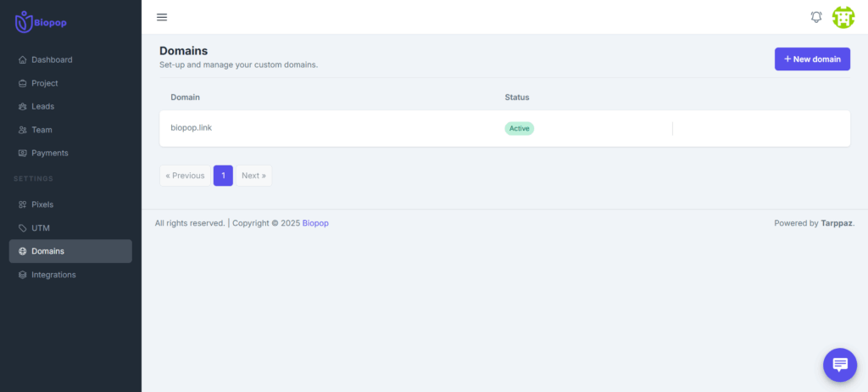Toggle the hamburger menu icon
Image resolution: width=868 pixels, height=392 pixels.
coord(162,17)
